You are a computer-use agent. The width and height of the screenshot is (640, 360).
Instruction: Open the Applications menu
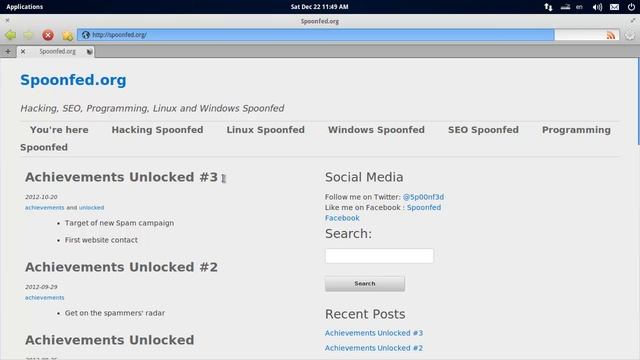click(x=24, y=7)
